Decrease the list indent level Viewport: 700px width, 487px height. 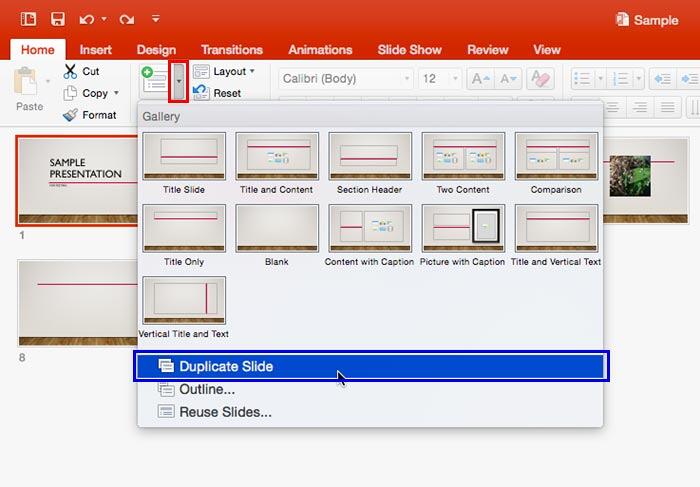(662, 79)
